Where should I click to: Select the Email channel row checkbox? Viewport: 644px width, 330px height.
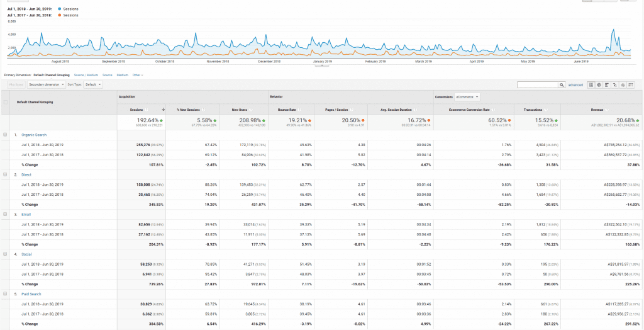coord(6,214)
